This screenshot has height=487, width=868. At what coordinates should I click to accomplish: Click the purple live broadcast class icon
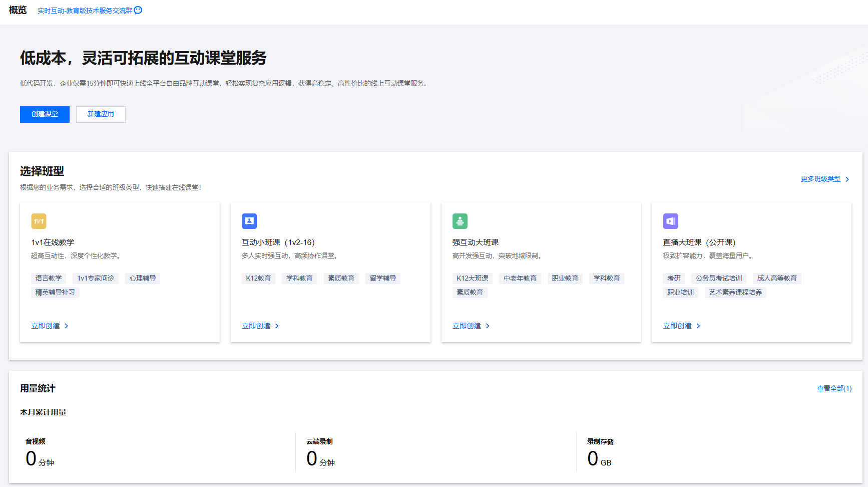coord(670,221)
